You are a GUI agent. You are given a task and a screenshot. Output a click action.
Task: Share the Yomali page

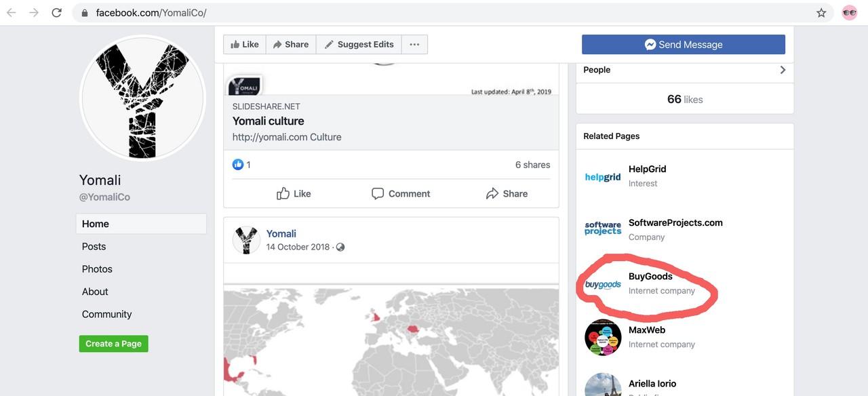point(291,44)
